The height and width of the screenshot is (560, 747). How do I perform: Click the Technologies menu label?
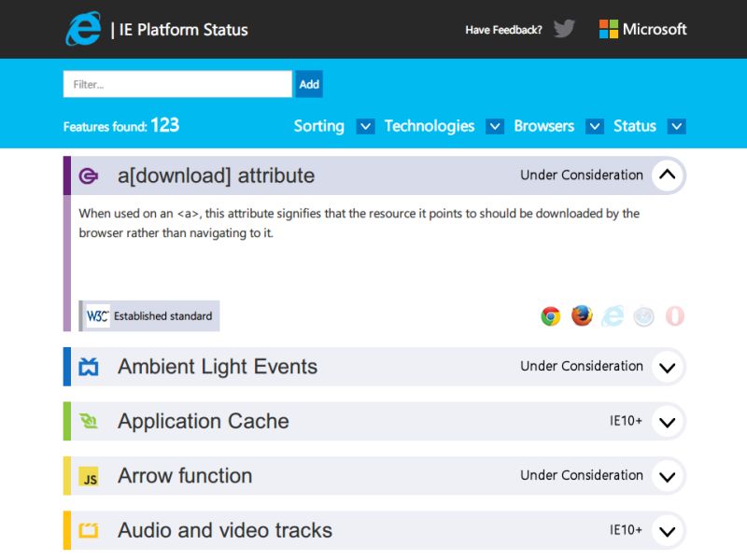pos(430,126)
